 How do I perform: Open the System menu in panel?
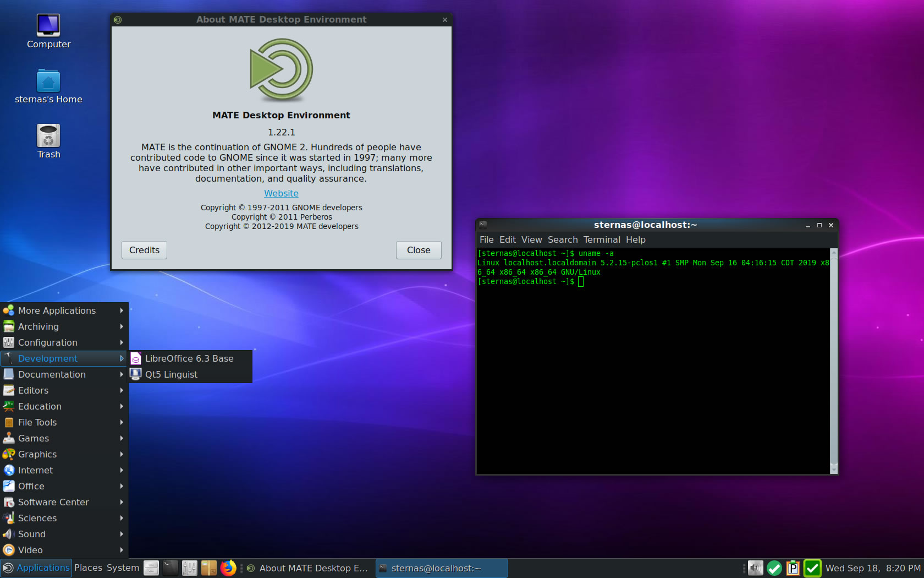pos(123,568)
